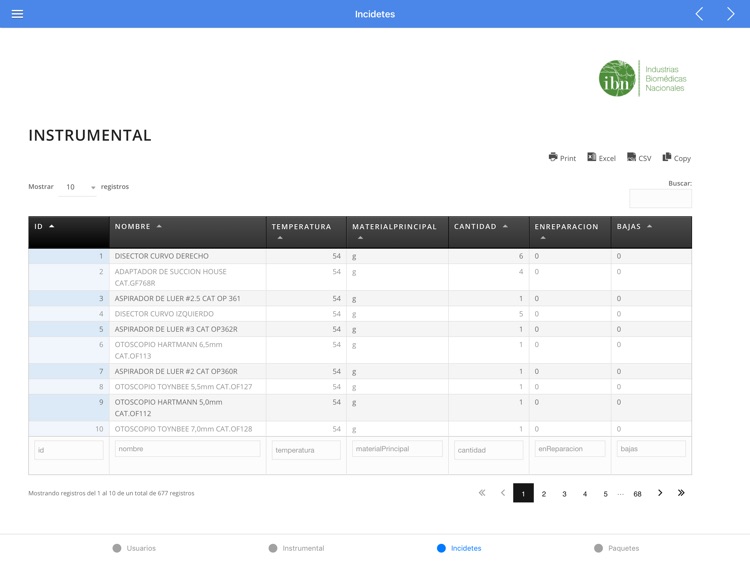Sort by Temperatura column
This screenshot has width=750, height=562.
click(306, 232)
